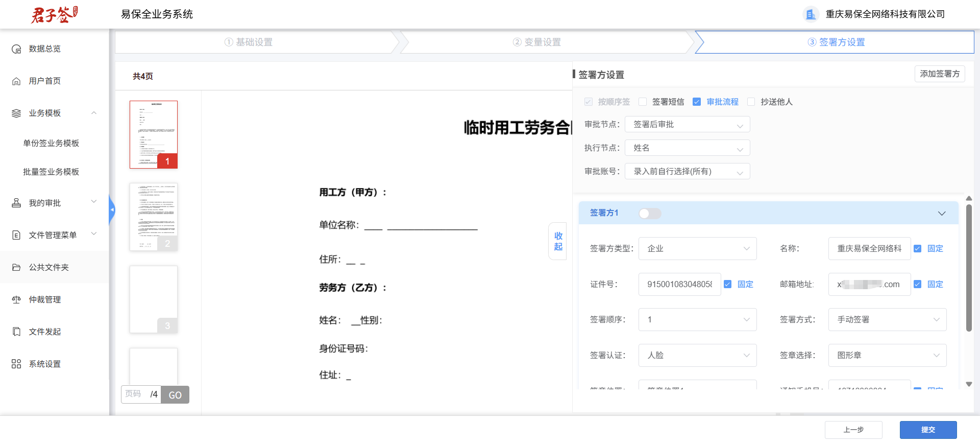Open the 执行节点 dropdown
980x444 pixels.
coord(688,148)
